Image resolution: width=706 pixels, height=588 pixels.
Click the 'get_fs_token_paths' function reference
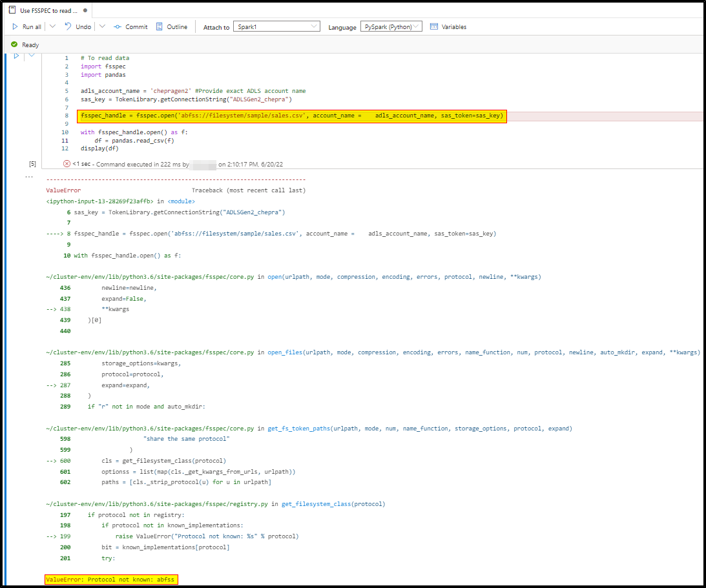point(299,429)
